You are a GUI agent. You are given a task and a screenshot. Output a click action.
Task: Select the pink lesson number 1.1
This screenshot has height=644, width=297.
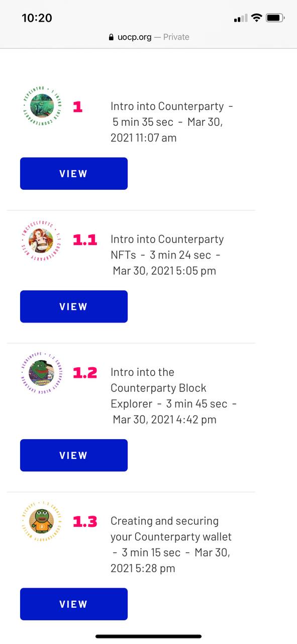(x=85, y=239)
